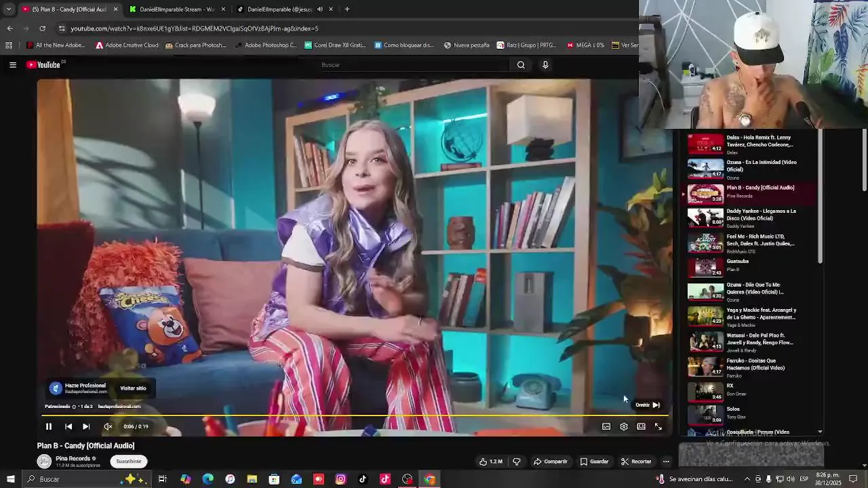Click the yellow ad progress bar
This screenshot has height=488, width=868.
click(355, 415)
